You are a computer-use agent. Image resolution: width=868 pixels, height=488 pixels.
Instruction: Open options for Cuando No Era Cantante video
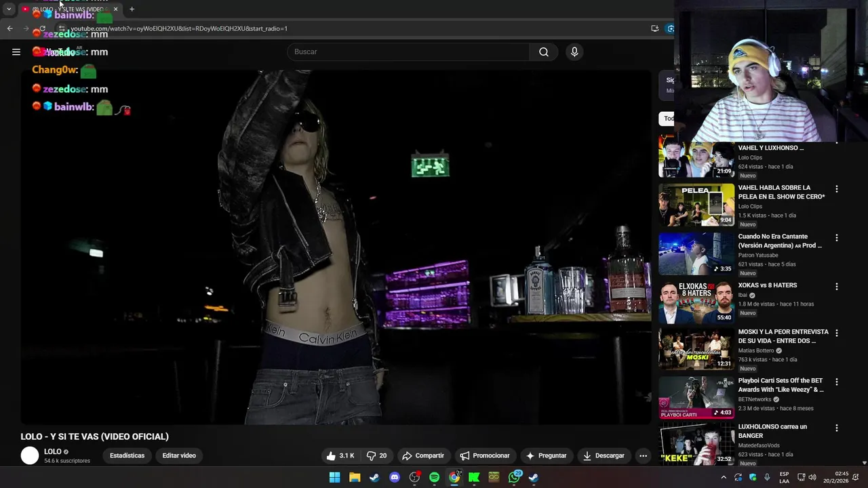coord(836,238)
